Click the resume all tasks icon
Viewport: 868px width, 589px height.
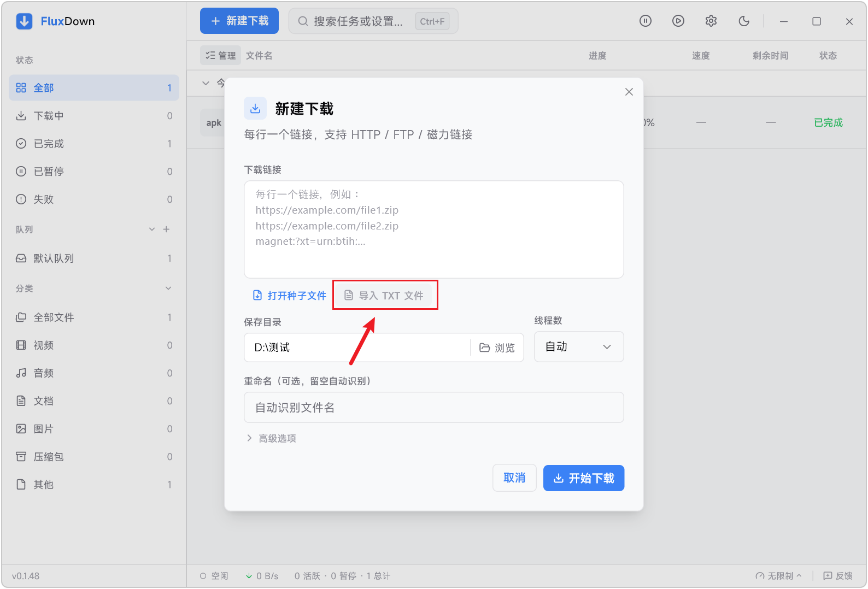click(678, 21)
